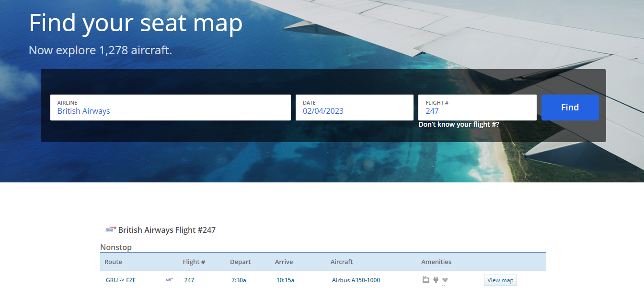Click the British Airways logo beside flight heading
Viewport: 644px width, 288px height.
[x=111, y=230]
